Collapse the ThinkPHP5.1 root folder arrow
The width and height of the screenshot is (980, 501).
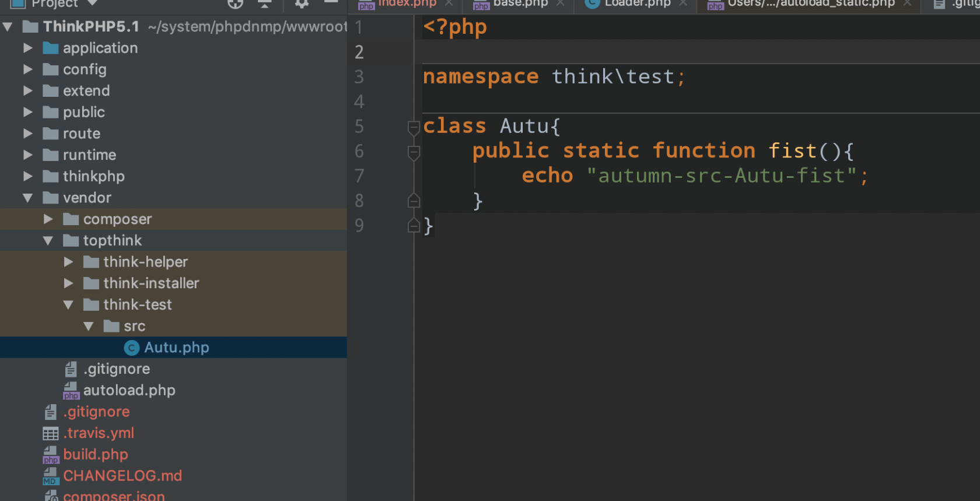click(x=8, y=26)
